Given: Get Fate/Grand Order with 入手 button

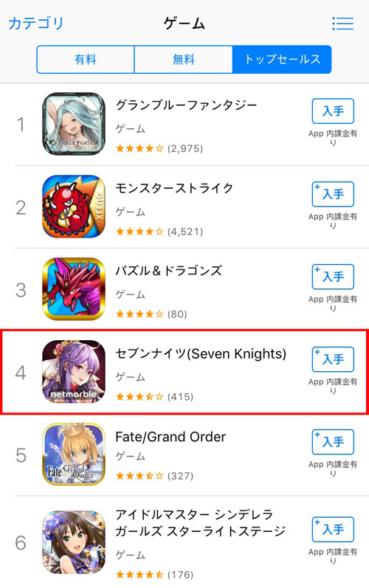Looking at the screenshot, I should pos(333,442).
